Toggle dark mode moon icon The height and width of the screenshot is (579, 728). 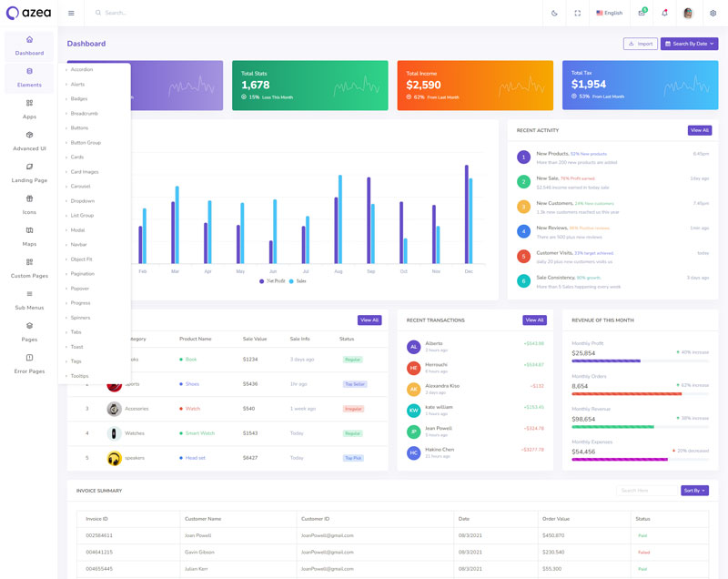555,14
